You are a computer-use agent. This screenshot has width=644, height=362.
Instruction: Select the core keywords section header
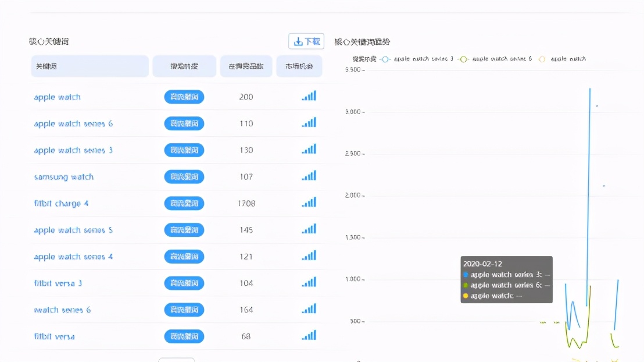(49, 41)
